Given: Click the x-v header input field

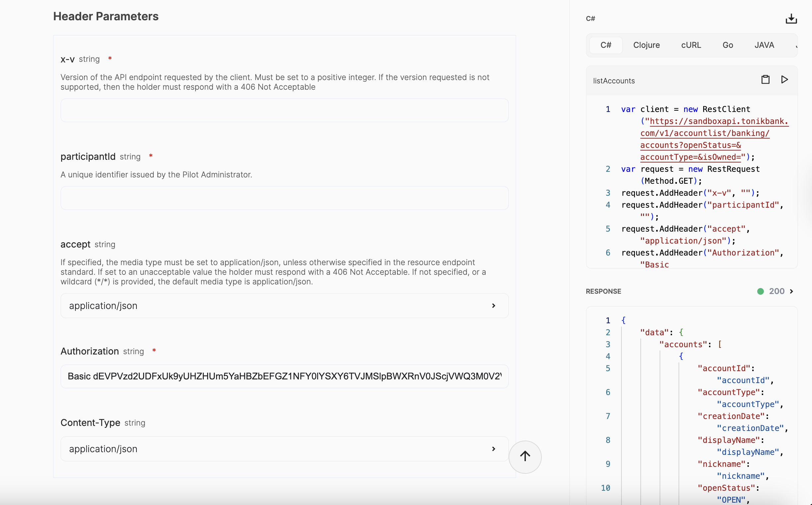Looking at the screenshot, I should [x=284, y=110].
